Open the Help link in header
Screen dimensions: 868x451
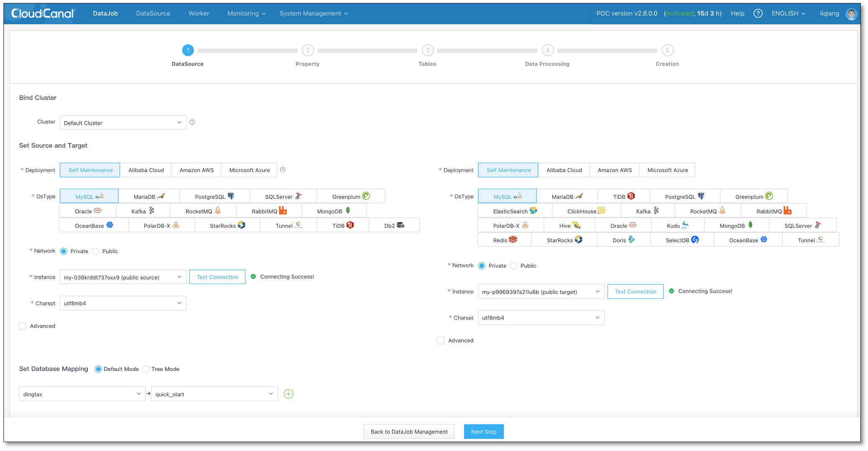737,13
